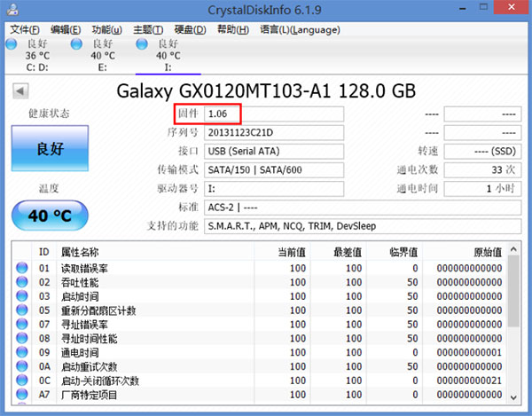Image resolution: width=532 pixels, height=416 pixels.
Task: Open the 帮助(H) menu
Action: coord(233,30)
